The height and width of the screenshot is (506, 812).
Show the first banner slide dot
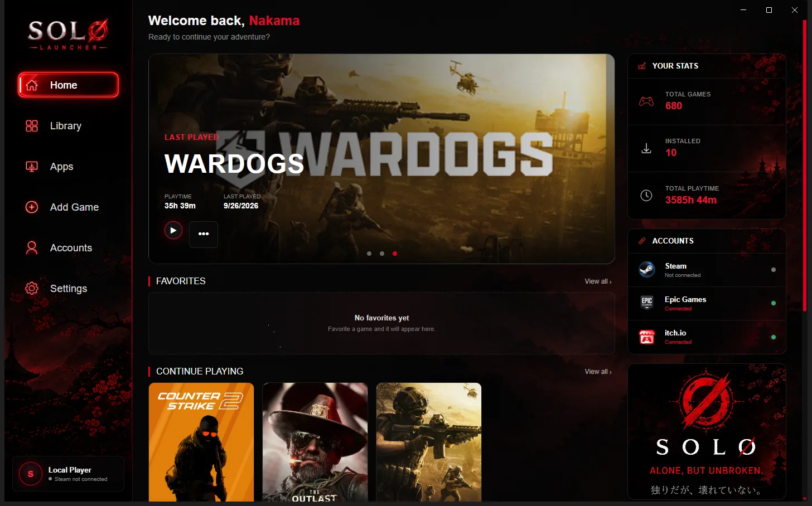[x=369, y=254]
